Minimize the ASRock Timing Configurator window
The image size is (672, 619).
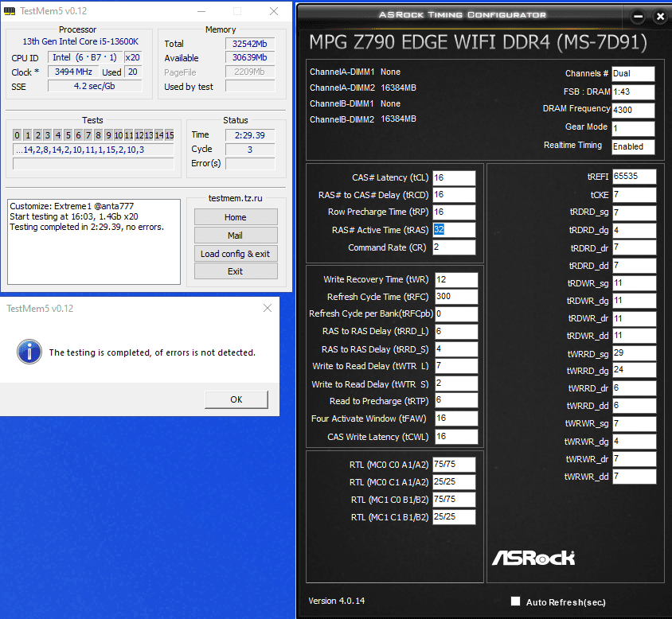tap(638, 17)
